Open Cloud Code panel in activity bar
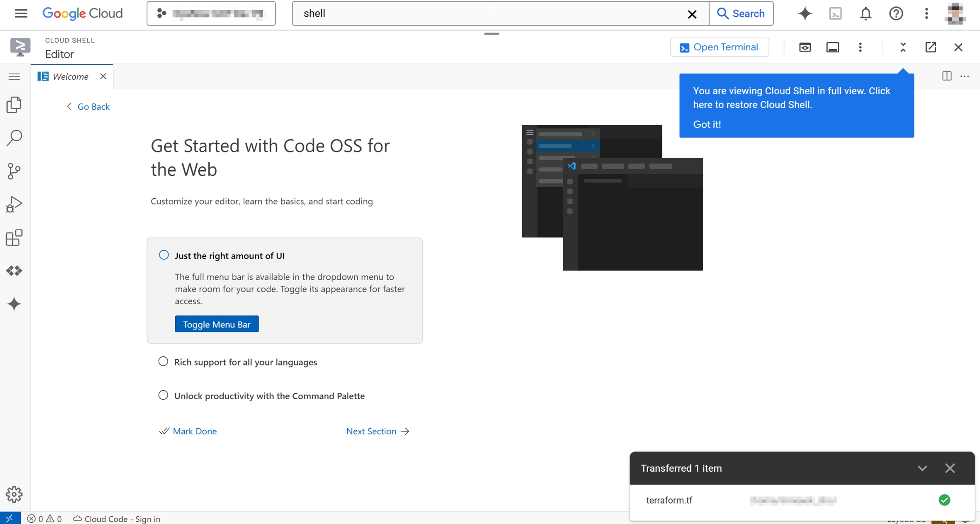 pyautogui.click(x=14, y=271)
